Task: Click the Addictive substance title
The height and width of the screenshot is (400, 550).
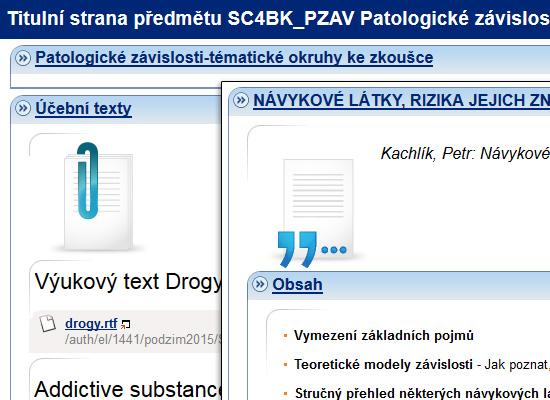Action: (128, 389)
